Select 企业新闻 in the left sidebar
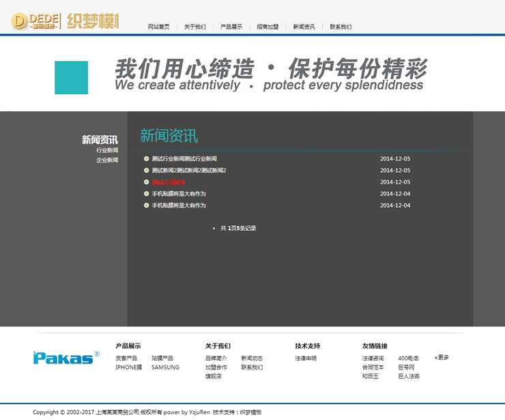The image size is (505, 420). [107, 160]
